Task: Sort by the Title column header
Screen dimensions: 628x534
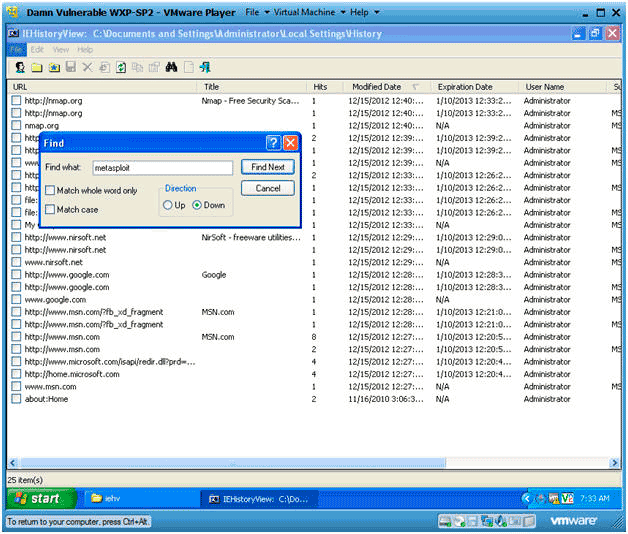Action: (x=252, y=87)
